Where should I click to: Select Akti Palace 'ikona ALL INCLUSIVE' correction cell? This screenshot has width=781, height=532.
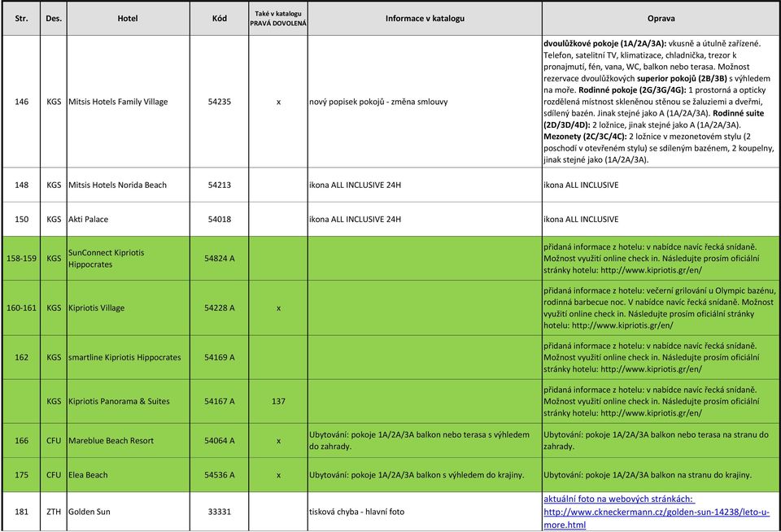[x=661, y=219]
